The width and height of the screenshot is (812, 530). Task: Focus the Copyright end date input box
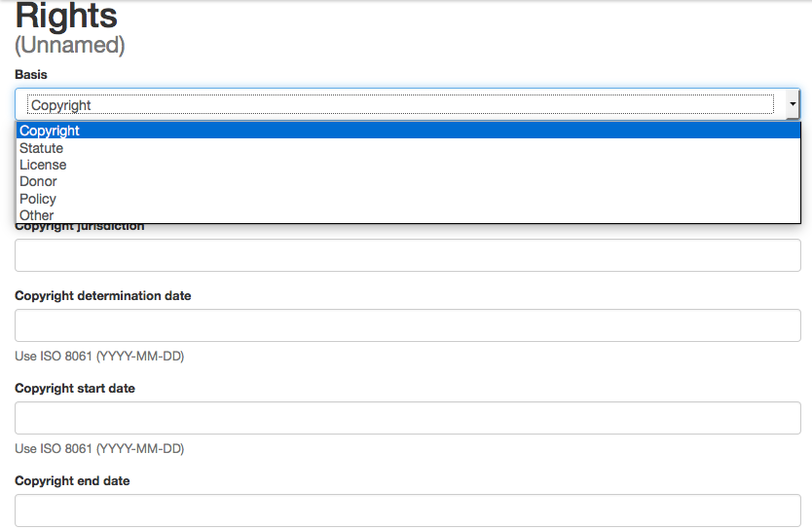tap(407, 510)
